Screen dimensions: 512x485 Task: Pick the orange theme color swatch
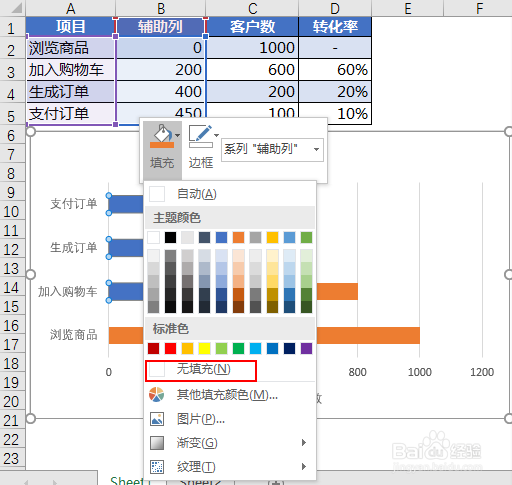tap(238, 238)
